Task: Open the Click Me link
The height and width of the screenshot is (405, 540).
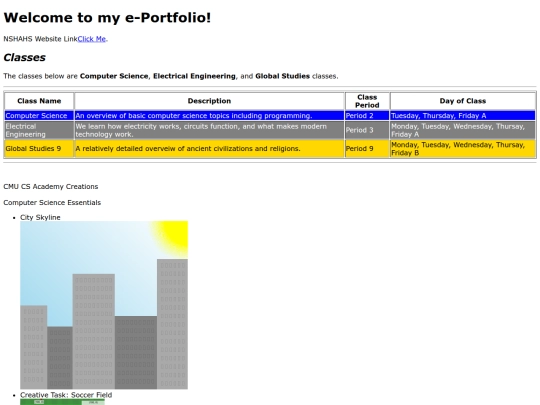Action: point(92,39)
